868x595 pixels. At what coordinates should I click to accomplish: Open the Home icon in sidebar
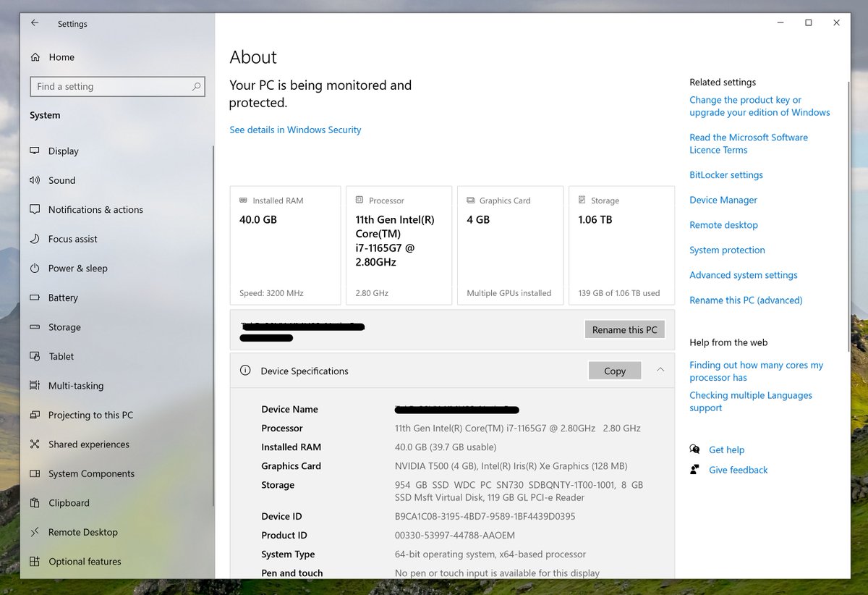coord(35,57)
